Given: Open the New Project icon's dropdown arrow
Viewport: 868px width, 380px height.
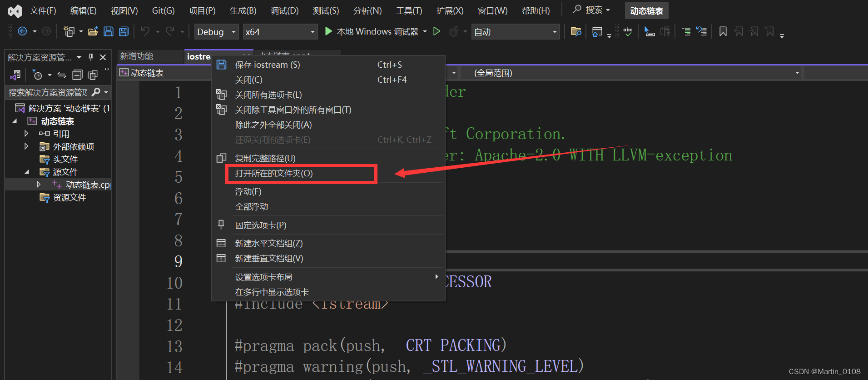Looking at the screenshot, I should click(81, 31).
